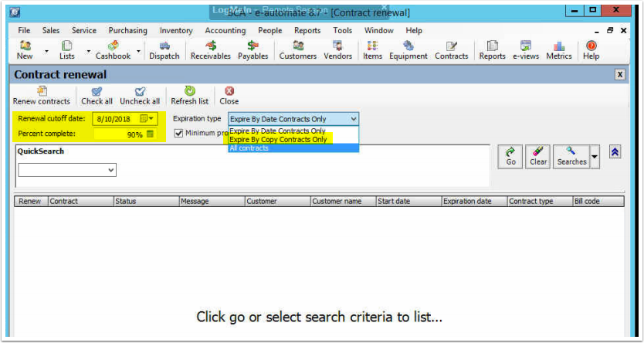Sort by the Contract column header

click(81, 202)
